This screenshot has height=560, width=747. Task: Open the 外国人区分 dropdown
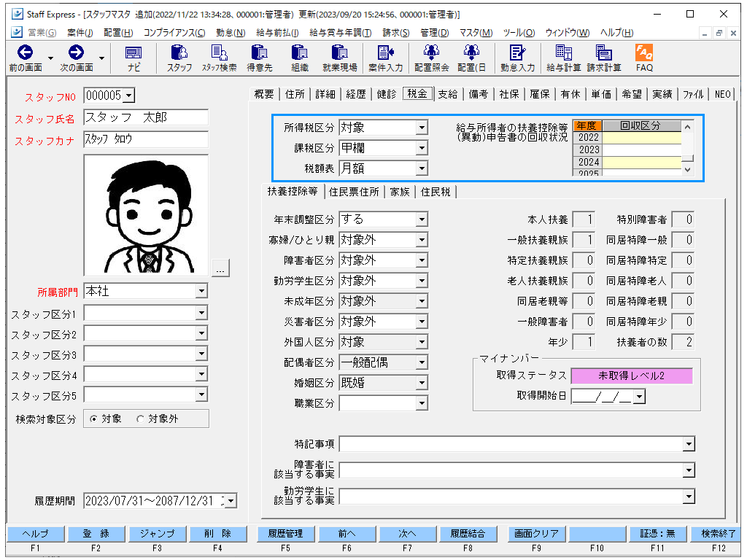tap(422, 343)
